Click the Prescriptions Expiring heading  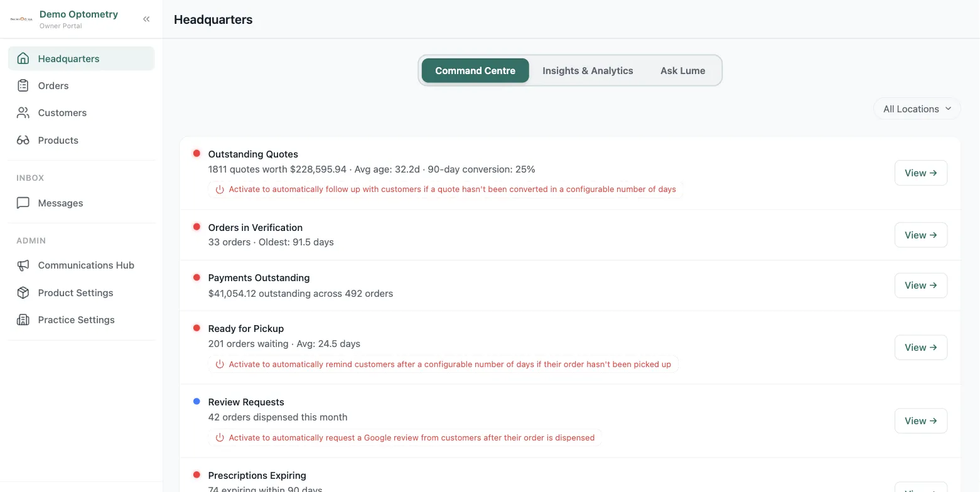pos(257,476)
